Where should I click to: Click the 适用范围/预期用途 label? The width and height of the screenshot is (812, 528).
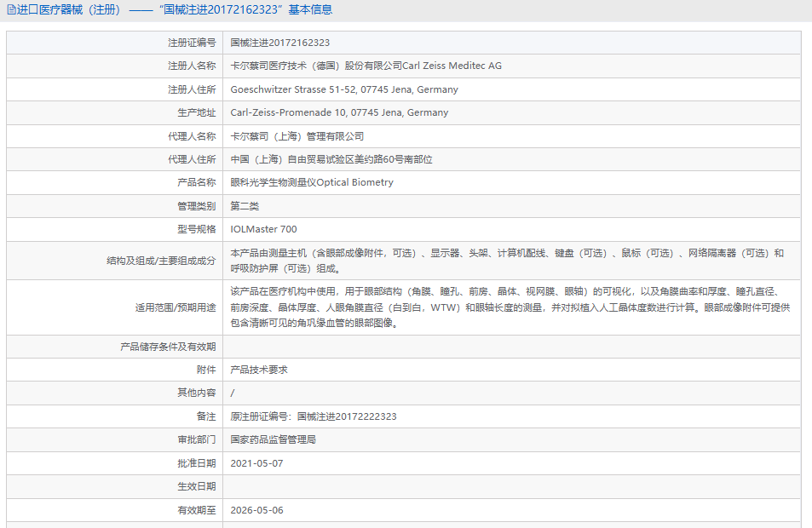click(176, 307)
